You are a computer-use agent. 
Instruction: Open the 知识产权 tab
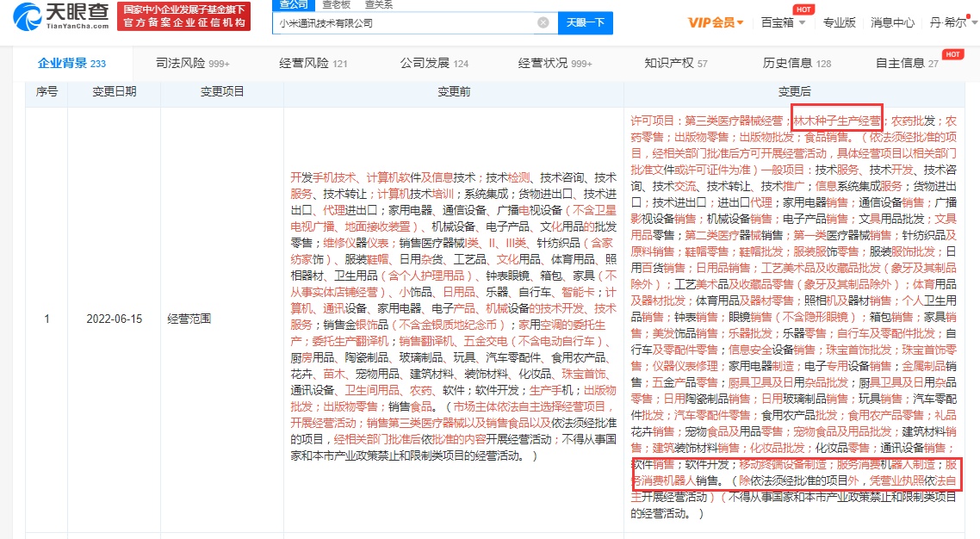[676, 63]
